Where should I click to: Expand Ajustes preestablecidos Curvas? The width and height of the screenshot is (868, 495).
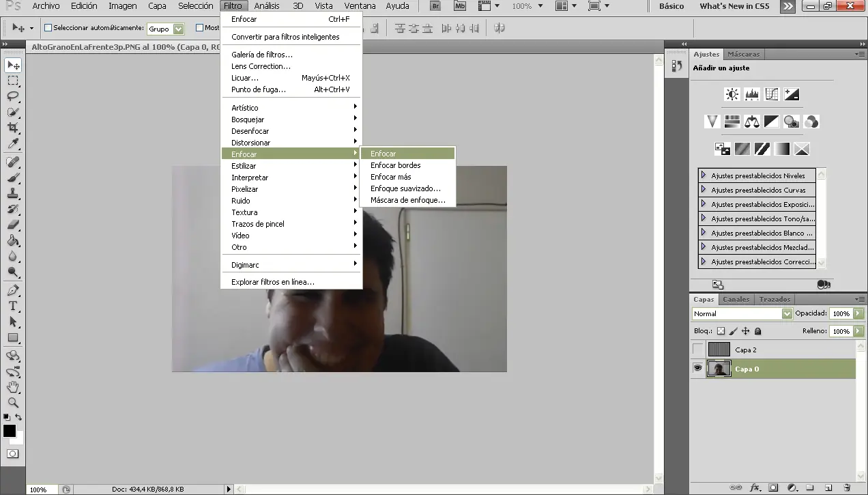point(704,190)
